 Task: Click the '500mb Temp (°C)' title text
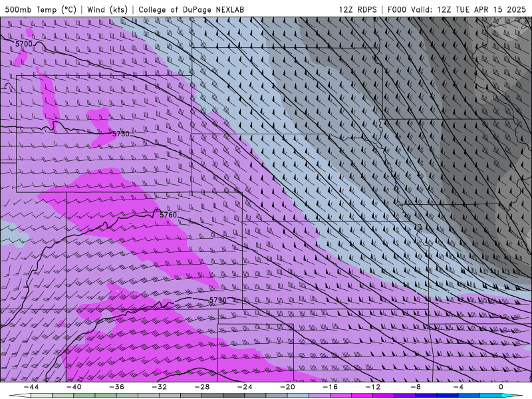[x=41, y=9]
